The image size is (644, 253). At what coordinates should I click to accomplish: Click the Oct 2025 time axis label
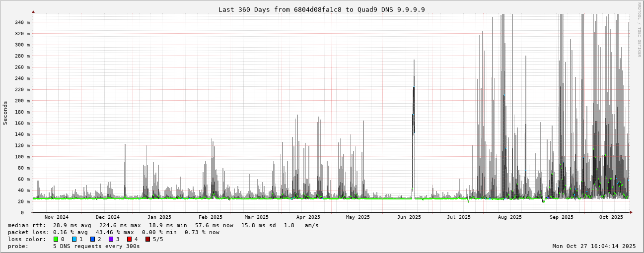coord(611,217)
